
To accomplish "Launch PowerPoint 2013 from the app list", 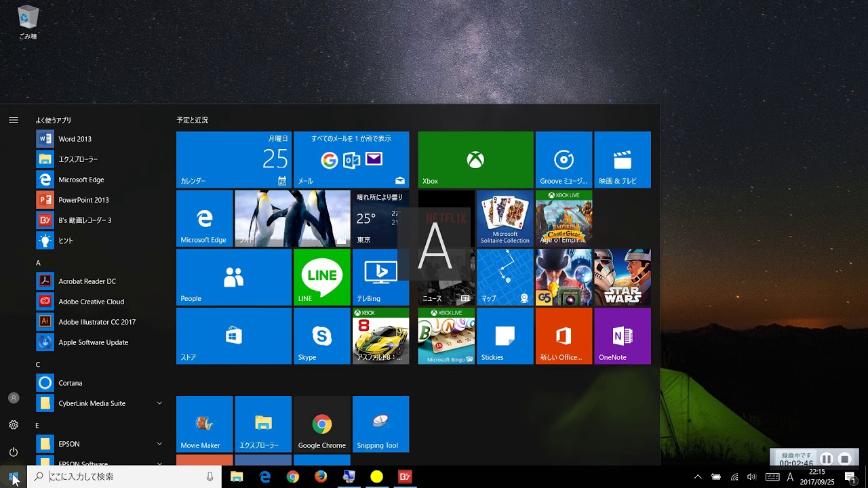I will tap(100, 200).
